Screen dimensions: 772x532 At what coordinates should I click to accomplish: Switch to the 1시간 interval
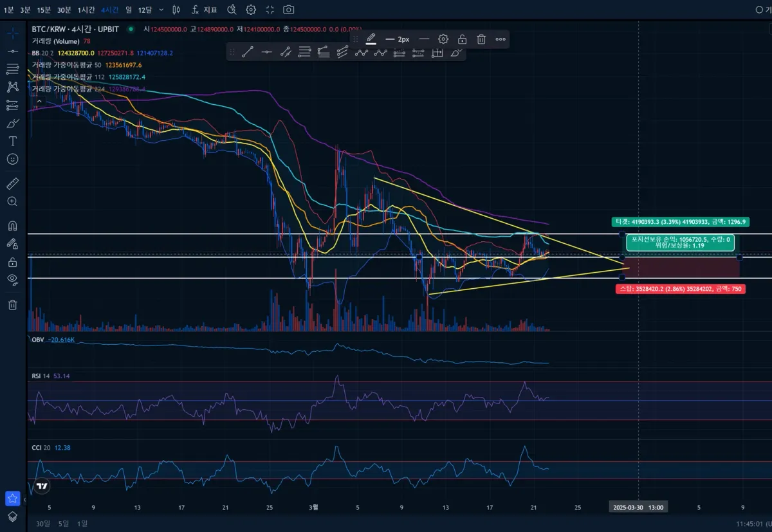point(86,10)
